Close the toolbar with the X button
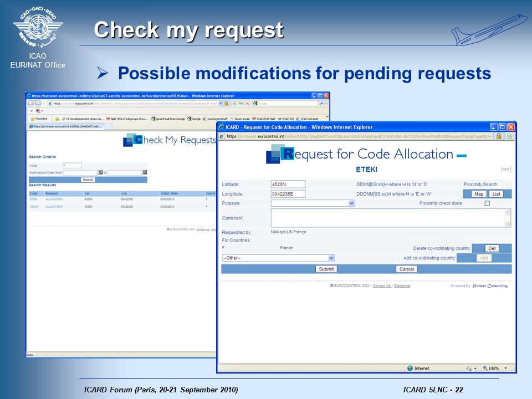 coord(32,111)
